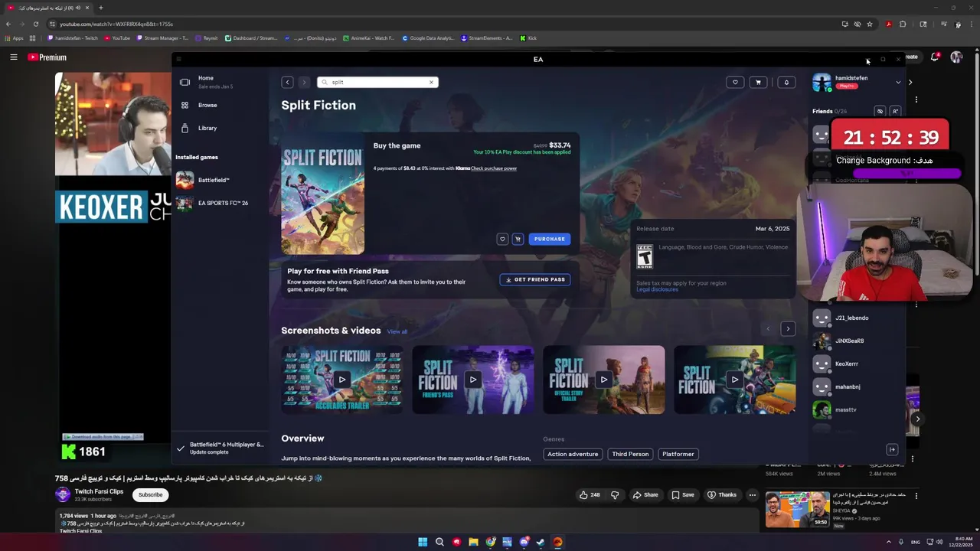Click the EA search field containing 'split'
The image size is (980, 551).
[377, 82]
